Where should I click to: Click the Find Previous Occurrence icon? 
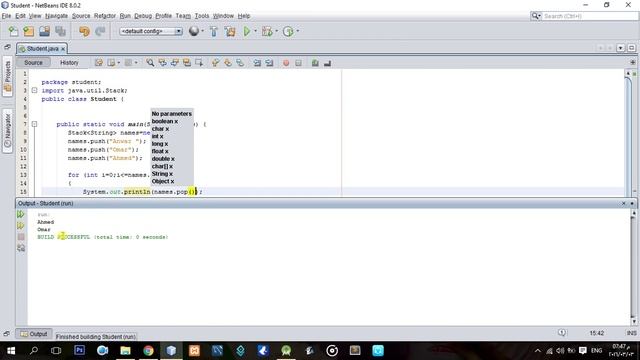tap(162, 63)
